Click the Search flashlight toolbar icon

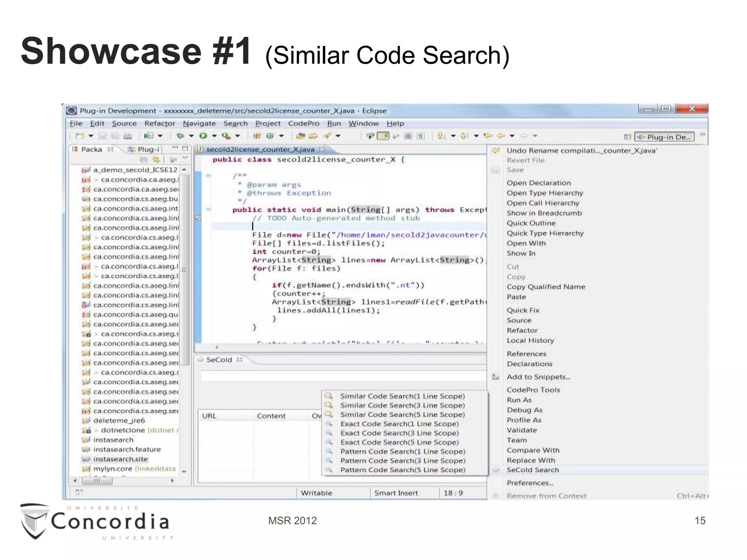pyautogui.click(x=327, y=136)
